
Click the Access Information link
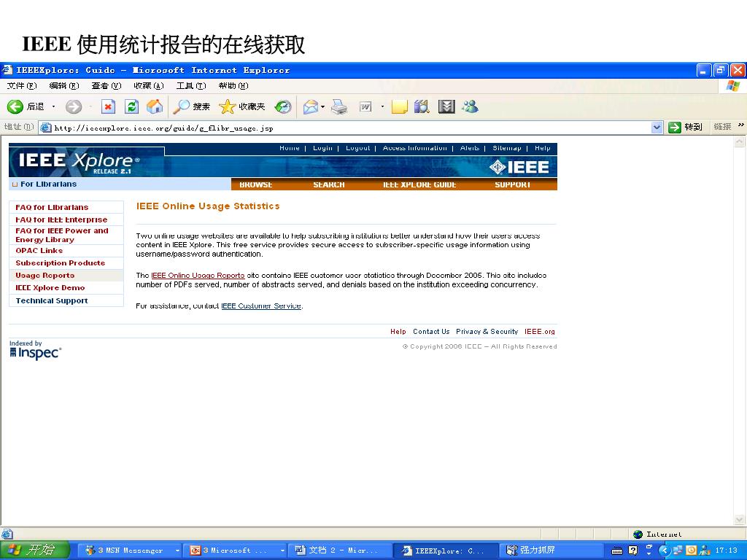point(415,148)
